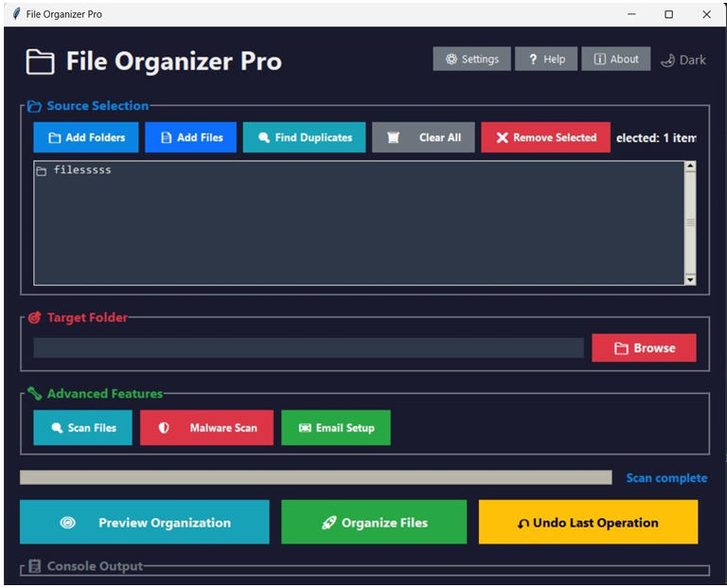This screenshot has width=727, height=588.
Task: Click the undo arrow icon
Action: (x=523, y=524)
